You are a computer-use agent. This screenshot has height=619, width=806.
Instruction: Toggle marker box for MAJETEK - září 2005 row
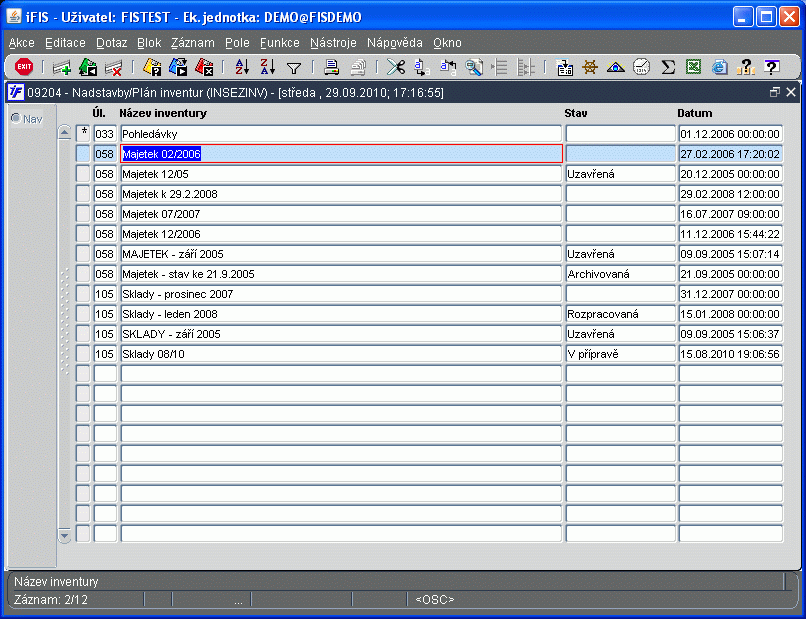[83, 254]
